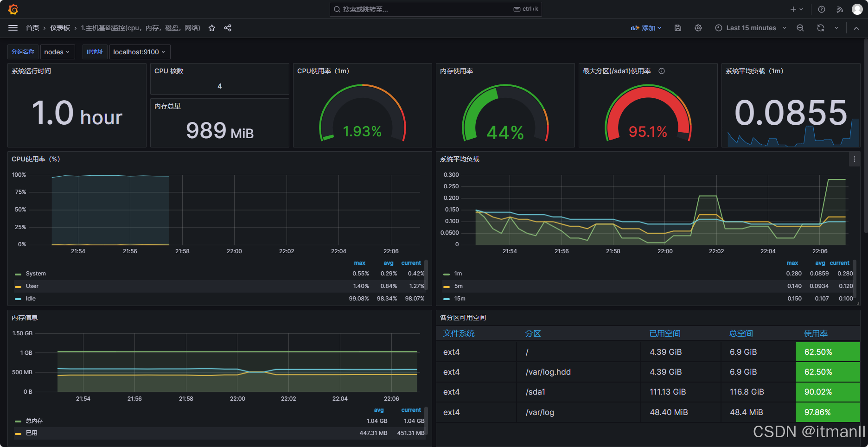This screenshot has height=447, width=868.
Task: Toggle the User series in CPU legend
Action: pyautogui.click(x=32, y=286)
